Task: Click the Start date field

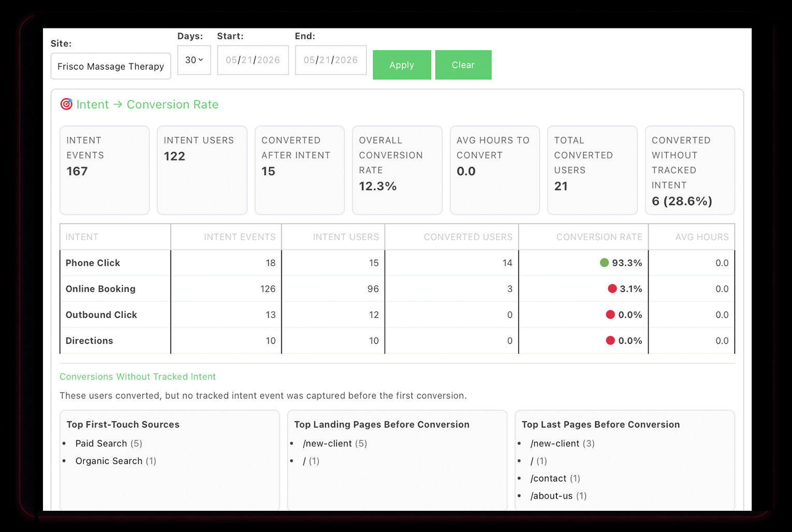Action: click(253, 60)
